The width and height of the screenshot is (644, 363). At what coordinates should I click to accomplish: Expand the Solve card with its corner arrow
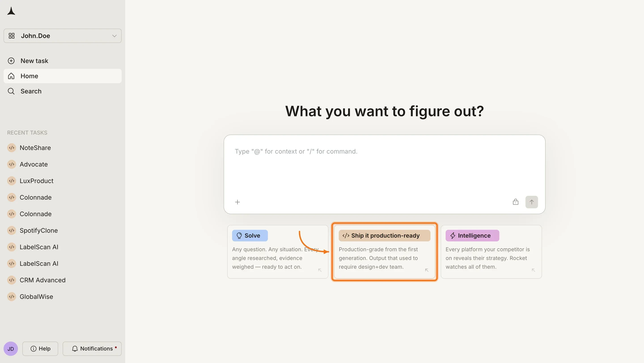(320, 270)
